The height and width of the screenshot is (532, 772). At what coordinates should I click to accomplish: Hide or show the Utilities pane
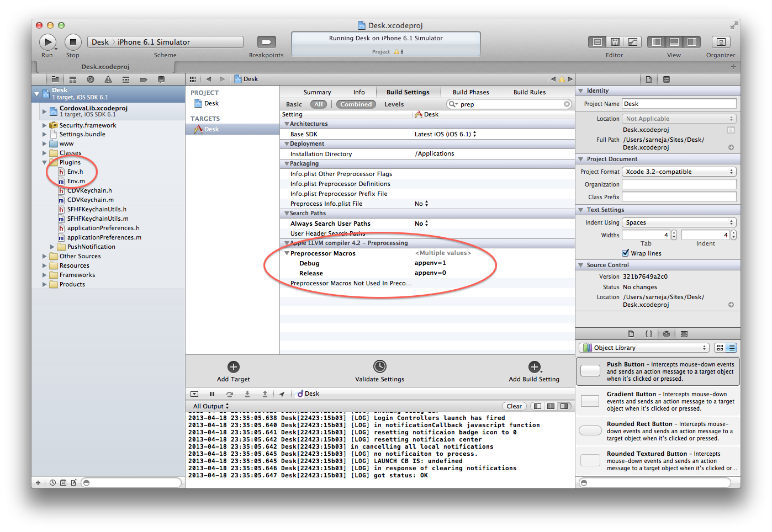pyautogui.click(x=692, y=42)
